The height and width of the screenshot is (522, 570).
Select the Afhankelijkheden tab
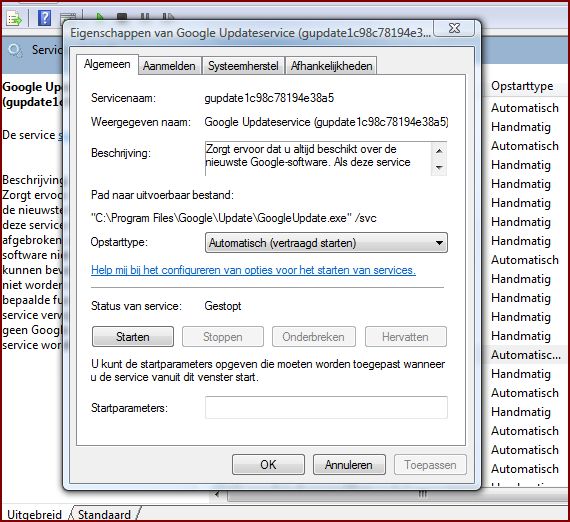click(x=331, y=66)
